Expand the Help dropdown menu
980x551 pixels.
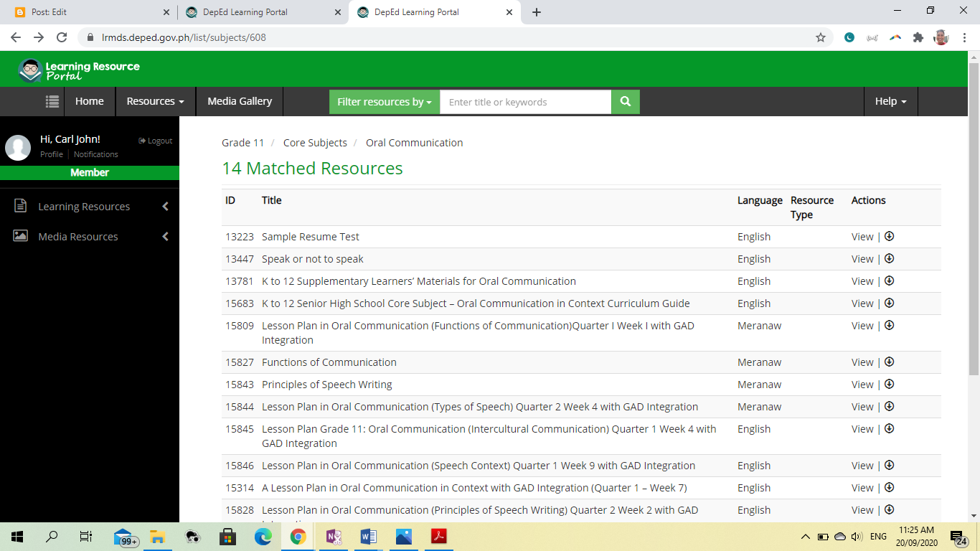click(x=890, y=101)
